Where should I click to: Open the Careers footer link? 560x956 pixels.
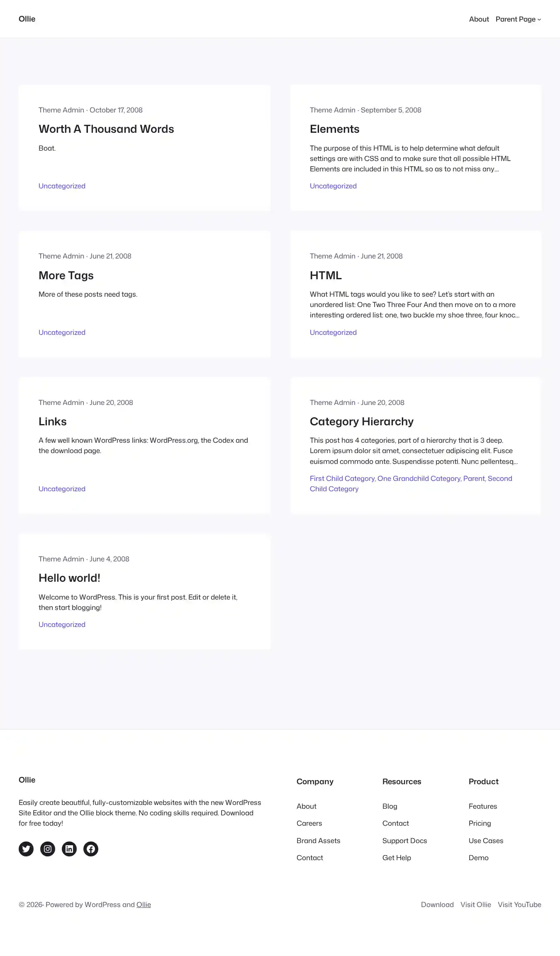pos(309,823)
